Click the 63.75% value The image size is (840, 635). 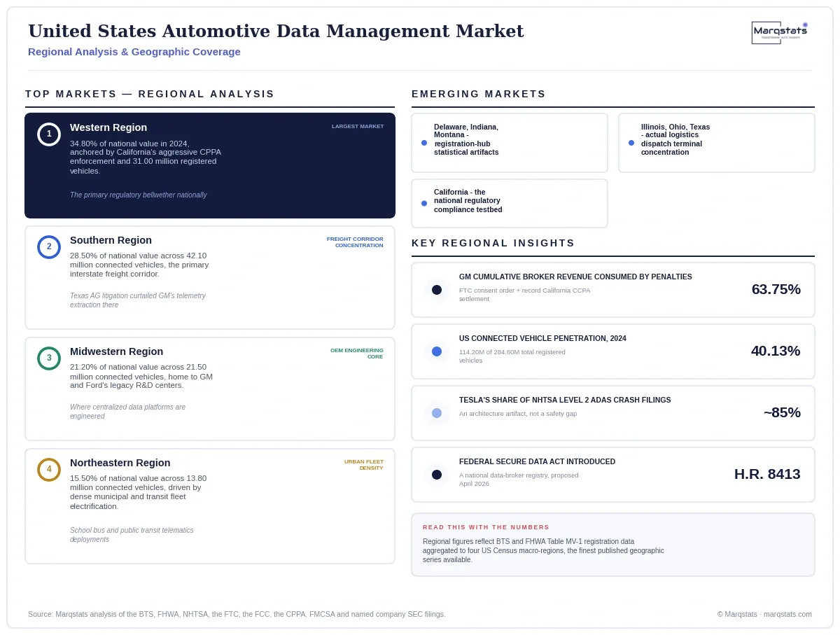click(776, 289)
